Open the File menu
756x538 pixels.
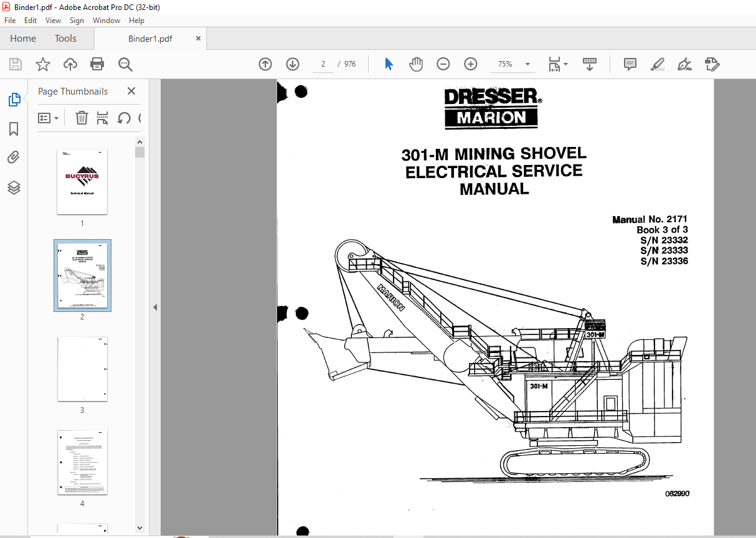coord(10,21)
